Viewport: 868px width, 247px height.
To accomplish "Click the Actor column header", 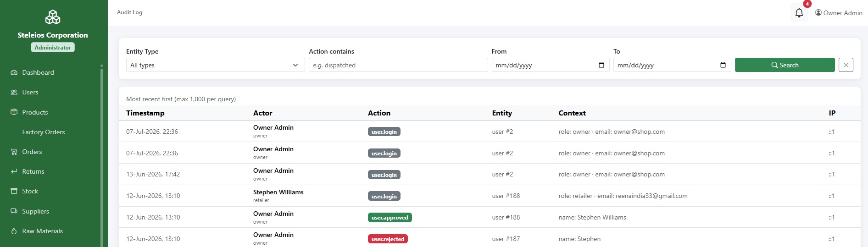I will tap(262, 113).
